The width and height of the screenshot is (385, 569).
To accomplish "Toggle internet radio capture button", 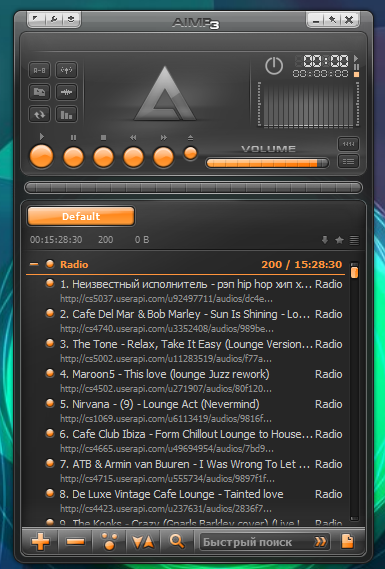I will (x=66, y=70).
